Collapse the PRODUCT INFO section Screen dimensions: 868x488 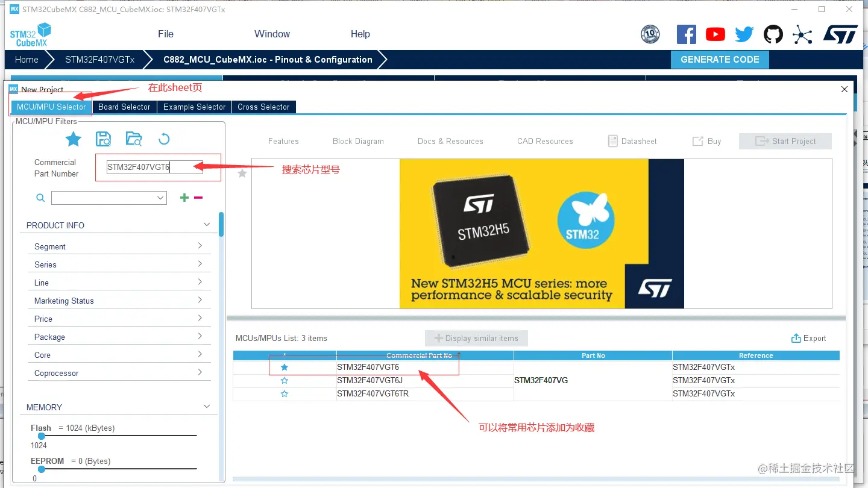coord(207,225)
